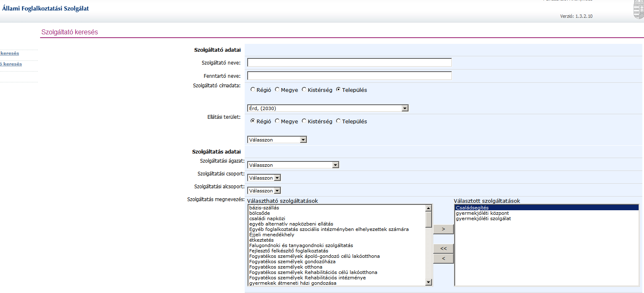Screen dimensions: 644x293
Task: Click the Fenntartó neve input field
Action: tap(349, 75)
